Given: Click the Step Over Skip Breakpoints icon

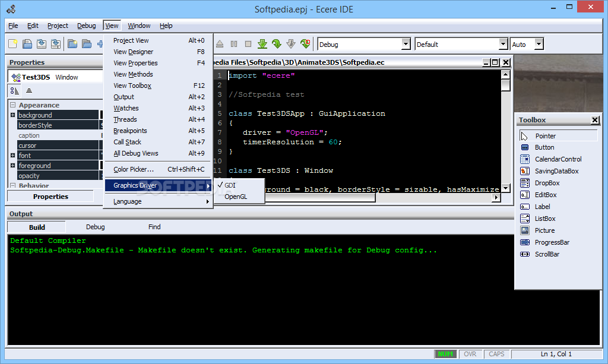Looking at the screenshot, I should pos(305,44).
